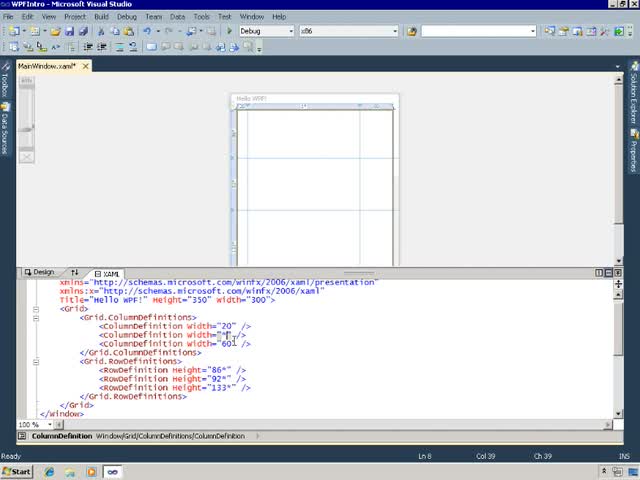Click the swap panes arrows icon
This screenshot has height=480, width=640.
74,272
